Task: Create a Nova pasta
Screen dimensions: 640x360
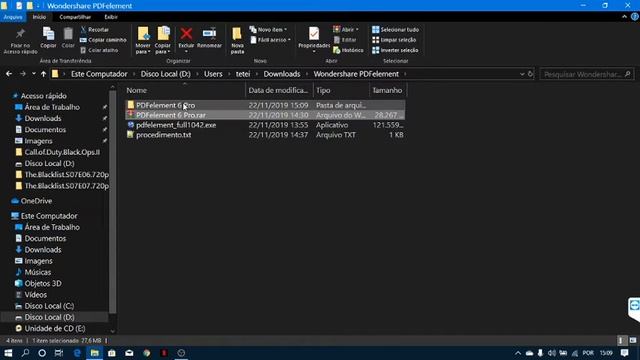Action: tap(237, 40)
